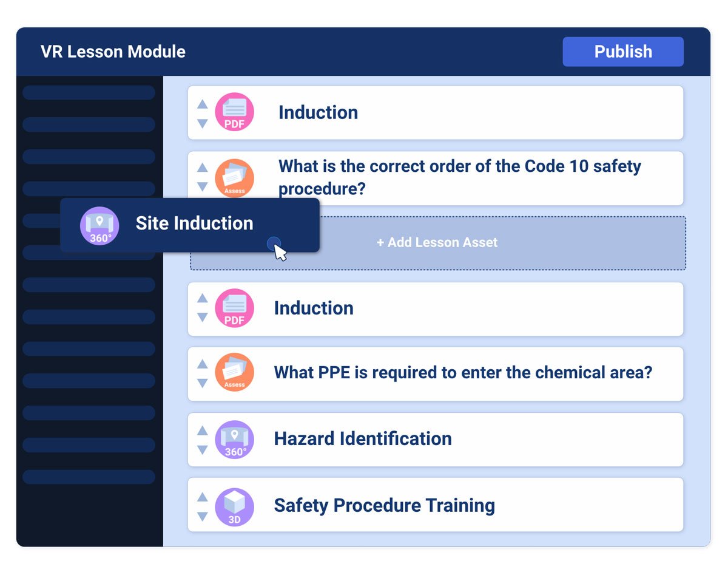The height and width of the screenshot is (575, 728).
Task: Click the pink PDF icon on first Induction row
Action: (x=234, y=112)
